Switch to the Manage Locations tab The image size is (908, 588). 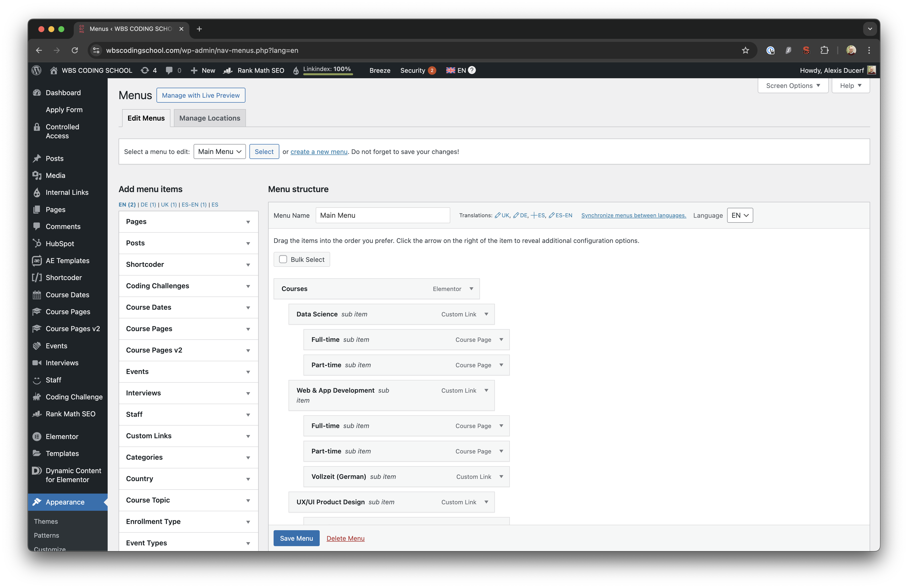click(210, 118)
